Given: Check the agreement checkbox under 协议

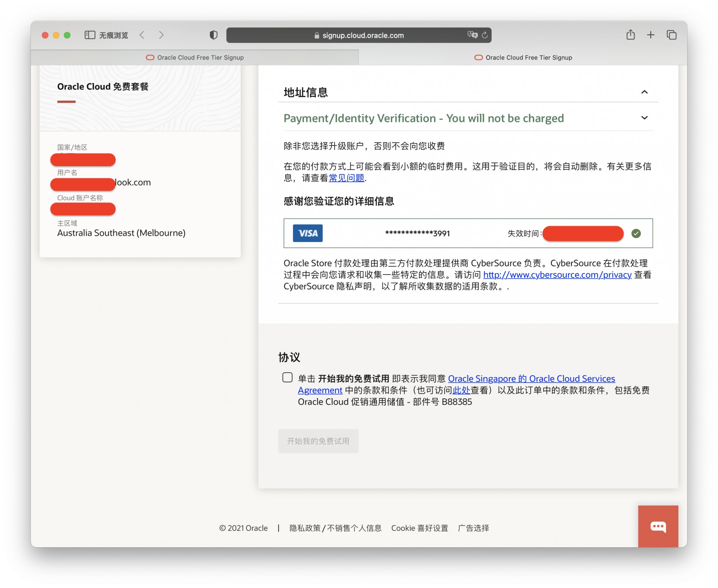Looking at the screenshot, I should (287, 377).
